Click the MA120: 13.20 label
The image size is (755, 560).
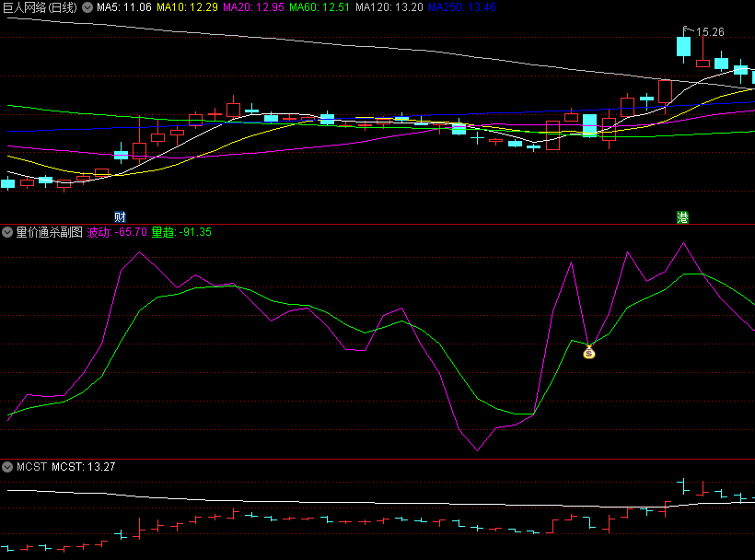[389, 7]
